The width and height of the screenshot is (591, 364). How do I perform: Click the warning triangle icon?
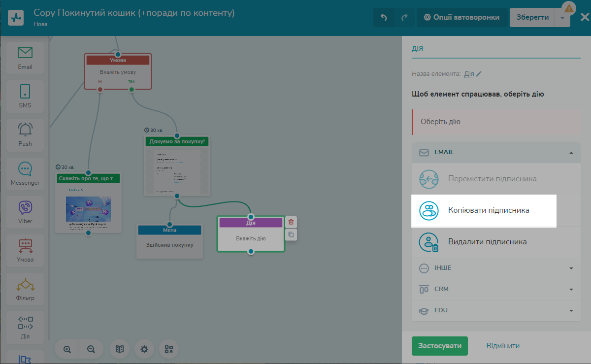(x=569, y=8)
